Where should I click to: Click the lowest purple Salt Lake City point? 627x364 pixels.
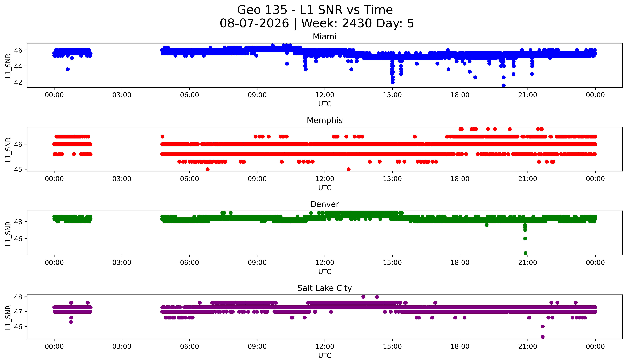(x=543, y=337)
